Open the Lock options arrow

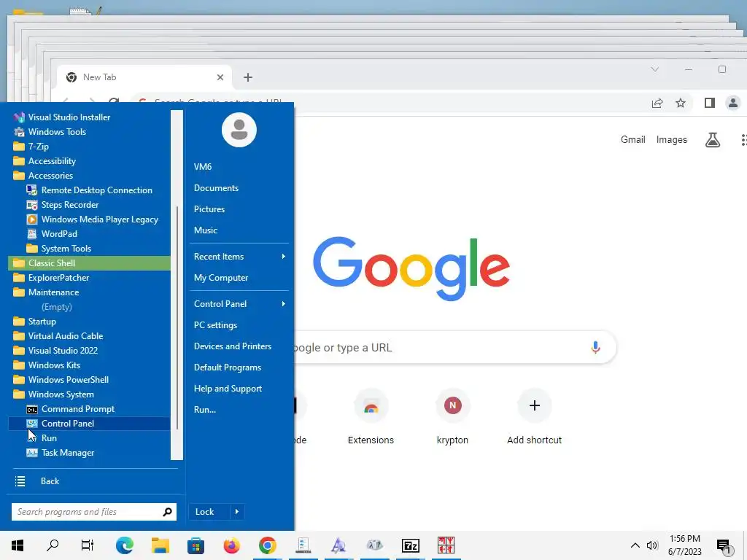[237, 512]
